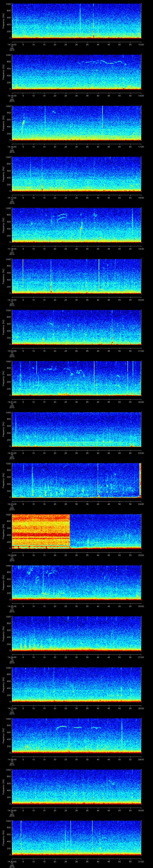
Task: Click the Frequency (Hz) axis label of the 14:30:00 panel
Action: coord(3,837)
